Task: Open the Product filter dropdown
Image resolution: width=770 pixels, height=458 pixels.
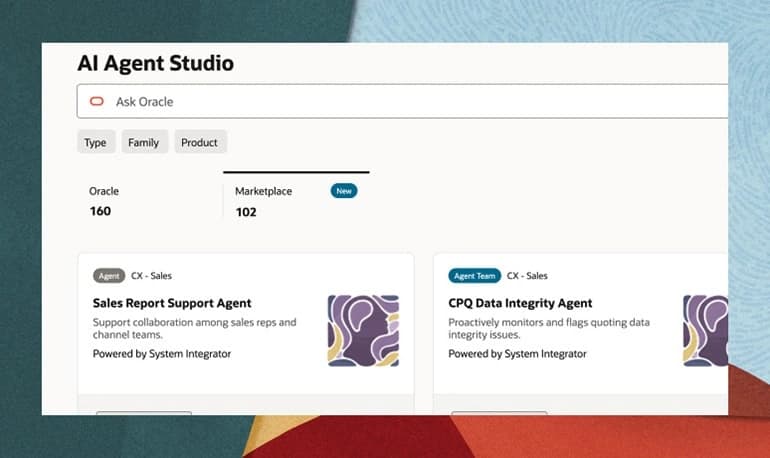Action: tap(200, 142)
